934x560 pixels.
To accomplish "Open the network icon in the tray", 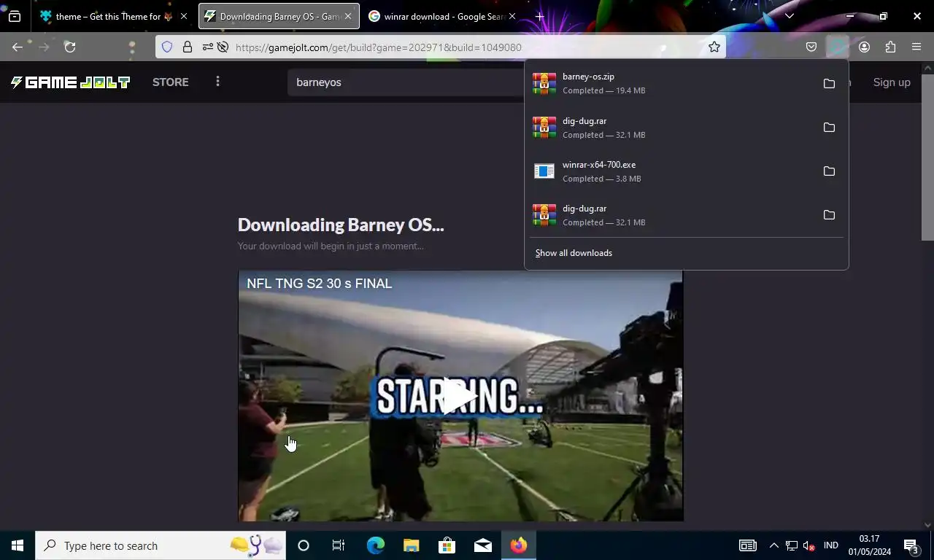I will [x=792, y=545].
